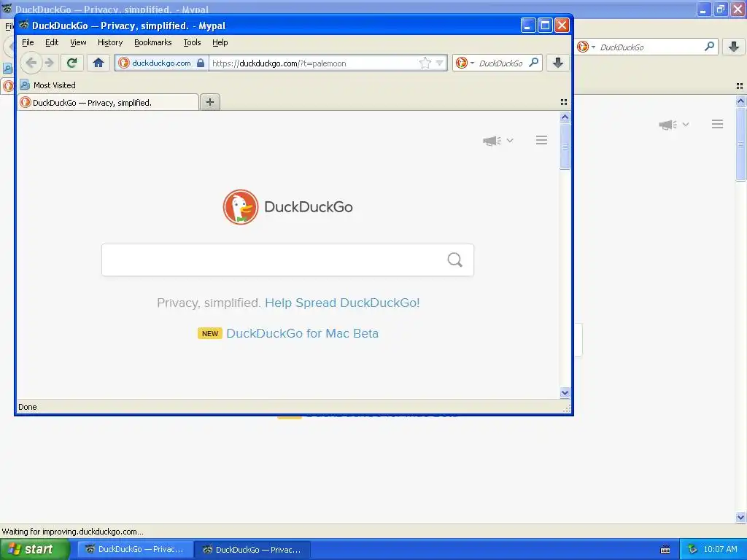Switch to second DuckDuckGo taskbar button
The width and height of the screenshot is (747, 560).
click(253, 550)
